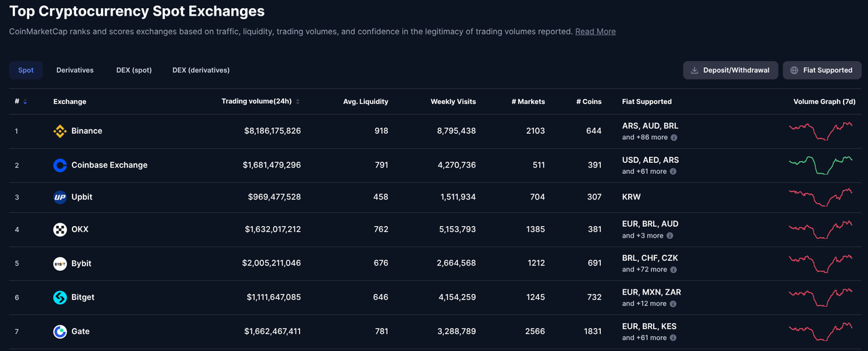The image size is (868, 351).
Task: Open Coinbase Exchange green volume graph
Action: (x=821, y=165)
